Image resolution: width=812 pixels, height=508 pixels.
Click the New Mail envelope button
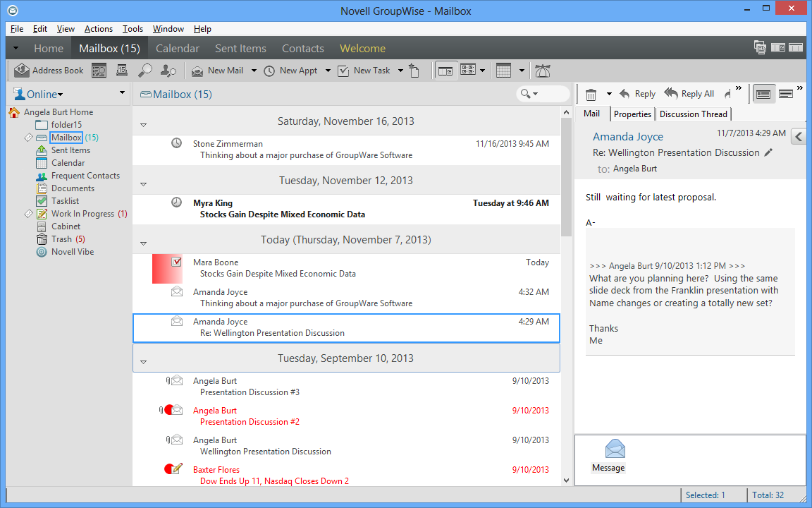[217, 71]
